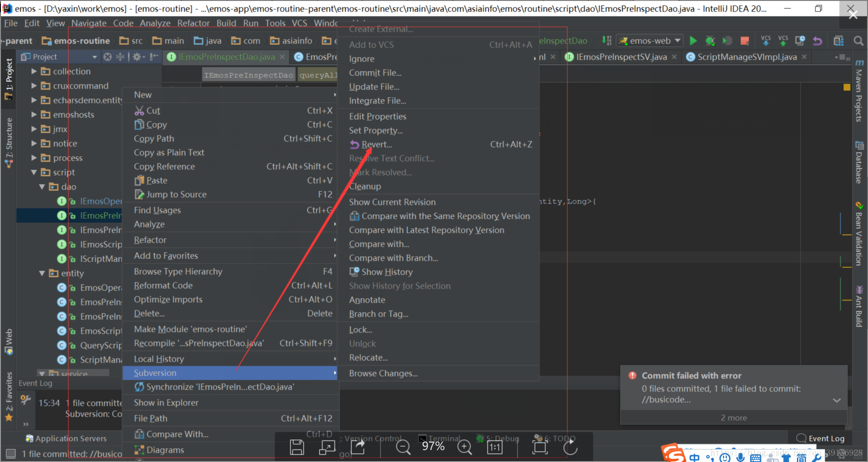The height and width of the screenshot is (462, 868).
Task: Click the hide Project panel icon
Action: [154, 57]
